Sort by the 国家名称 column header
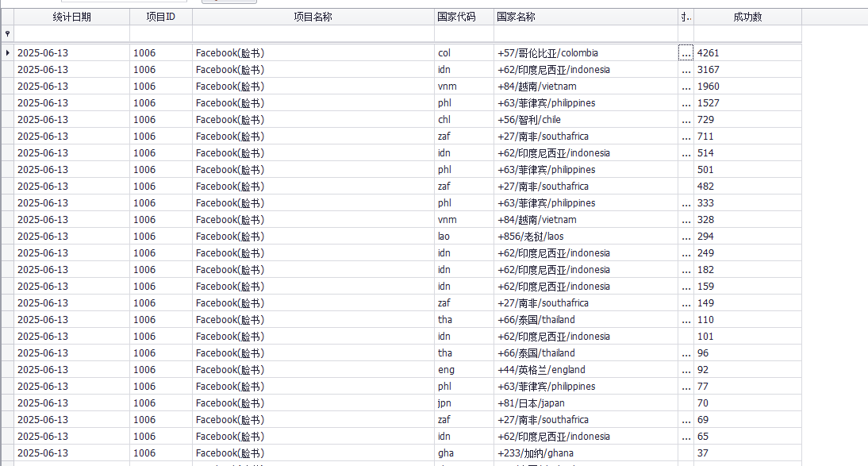This screenshot has width=868, height=466. click(x=586, y=17)
